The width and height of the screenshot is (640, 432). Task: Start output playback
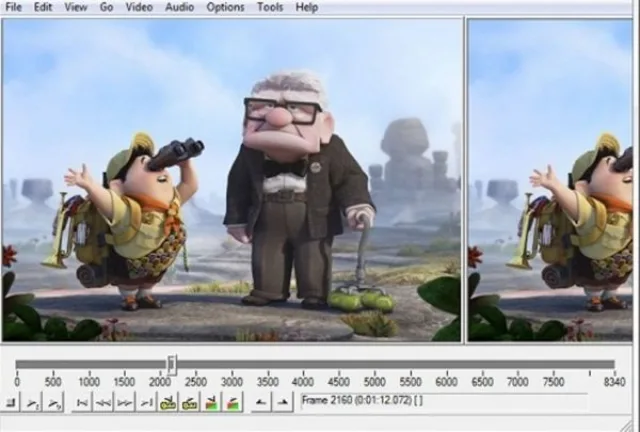point(54,403)
